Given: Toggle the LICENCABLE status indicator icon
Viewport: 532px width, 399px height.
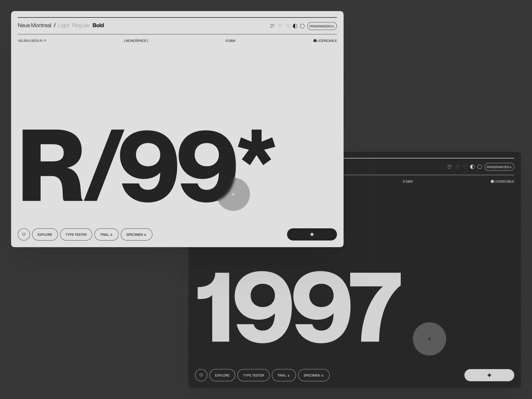Looking at the screenshot, I should tap(314, 41).
